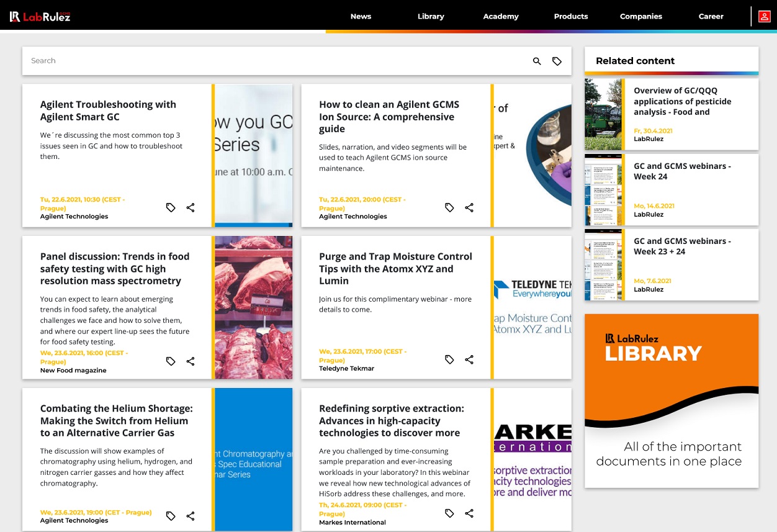777x532 pixels.
Task: Share the food safety panel discussion card
Action: (191, 361)
